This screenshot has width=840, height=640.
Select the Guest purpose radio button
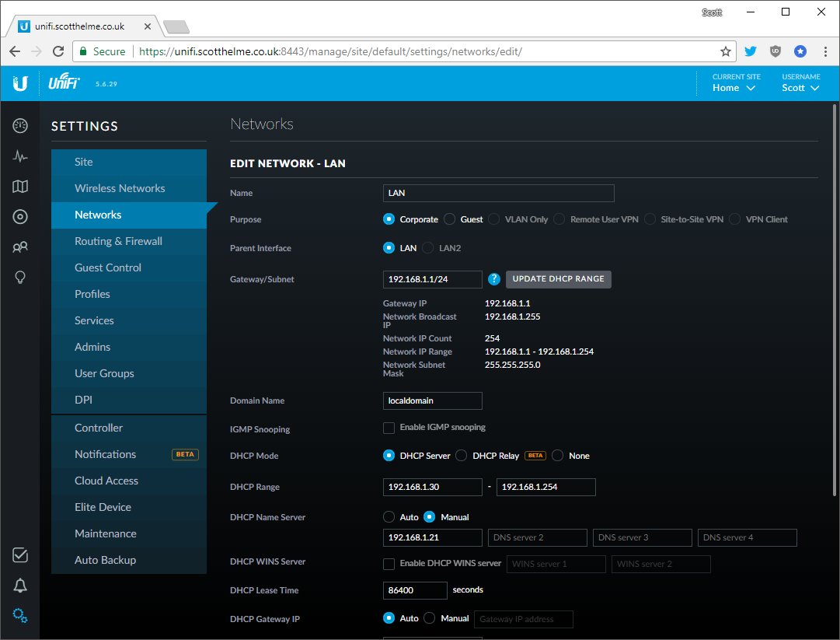coord(448,219)
